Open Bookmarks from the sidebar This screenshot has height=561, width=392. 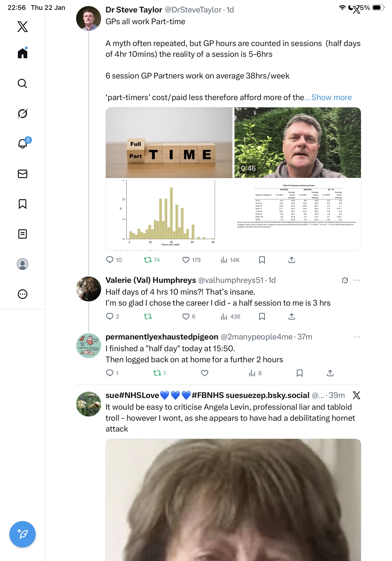click(x=23, y=204)
